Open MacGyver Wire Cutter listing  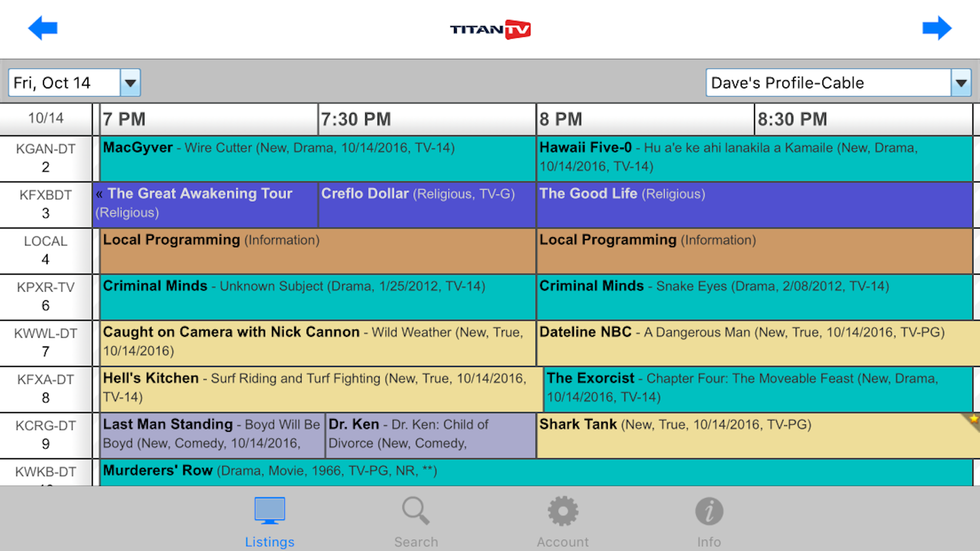point(317,158)
